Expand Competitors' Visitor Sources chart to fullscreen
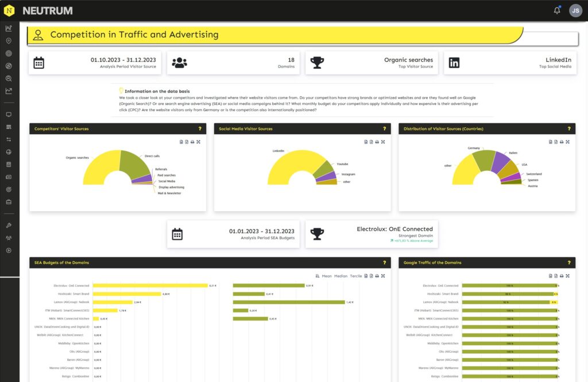This screenshot has width=588, height=382. (198, 142)
